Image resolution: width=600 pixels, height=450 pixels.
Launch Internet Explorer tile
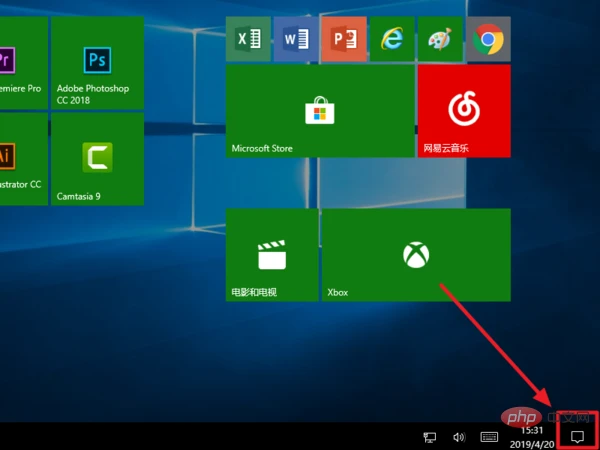click(x=392, y=39)
